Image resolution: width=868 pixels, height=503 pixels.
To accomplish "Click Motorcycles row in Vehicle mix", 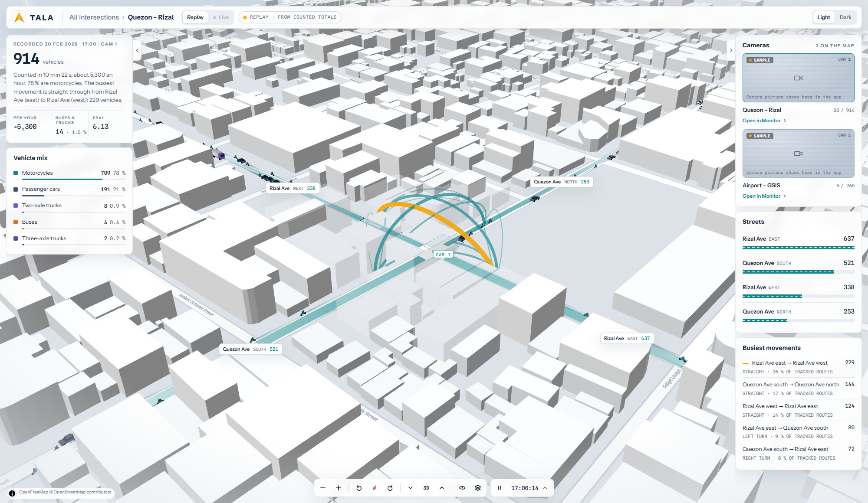I will pyautogui.click(x=69, y=174).
